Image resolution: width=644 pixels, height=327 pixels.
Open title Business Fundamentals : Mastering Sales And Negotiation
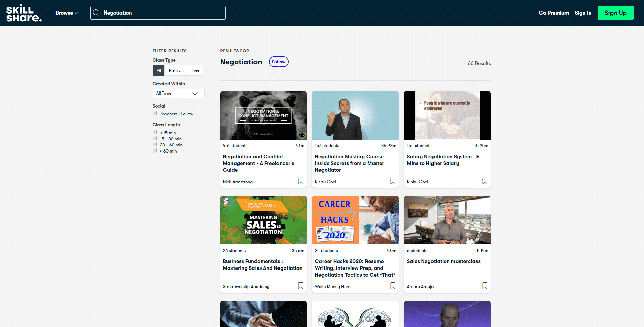click(x=263, y=265)
